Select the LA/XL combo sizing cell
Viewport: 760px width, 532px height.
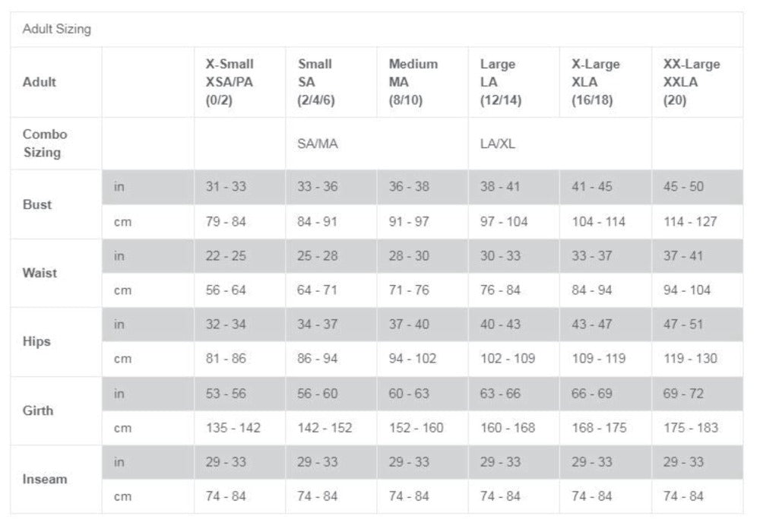coord(498,144)
